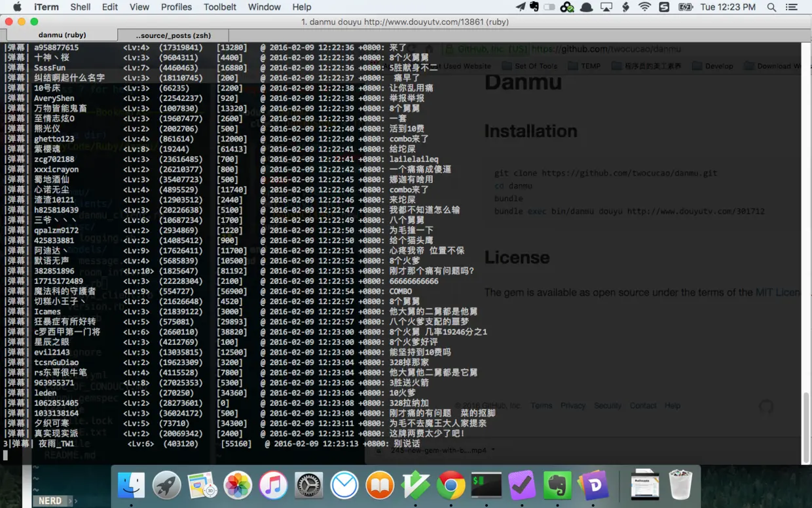The height and width of the screenshot is (508, 812).
Task: Open the Help menu
Action: [302, 7]
